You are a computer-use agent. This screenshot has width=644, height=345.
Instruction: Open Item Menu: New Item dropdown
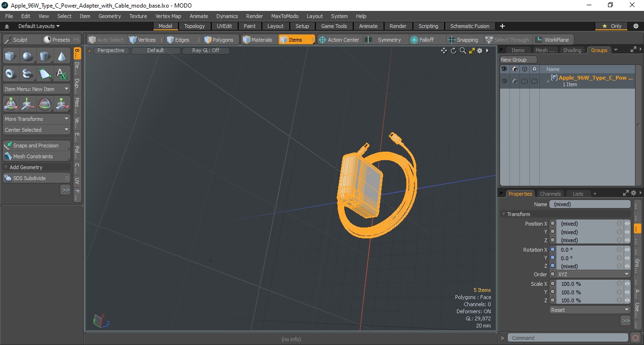[37, 89]
